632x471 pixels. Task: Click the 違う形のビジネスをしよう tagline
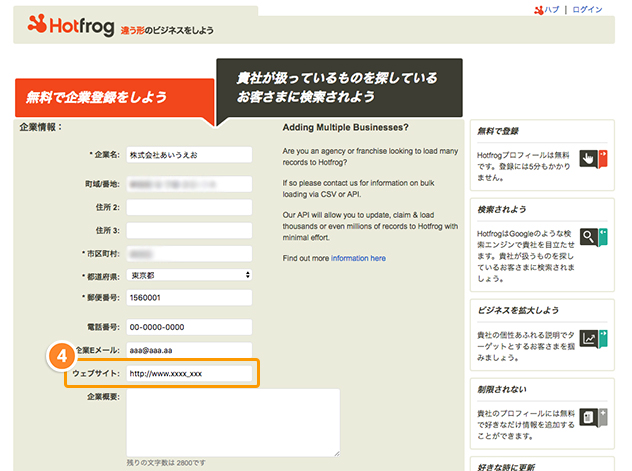[x=167, y=30]
